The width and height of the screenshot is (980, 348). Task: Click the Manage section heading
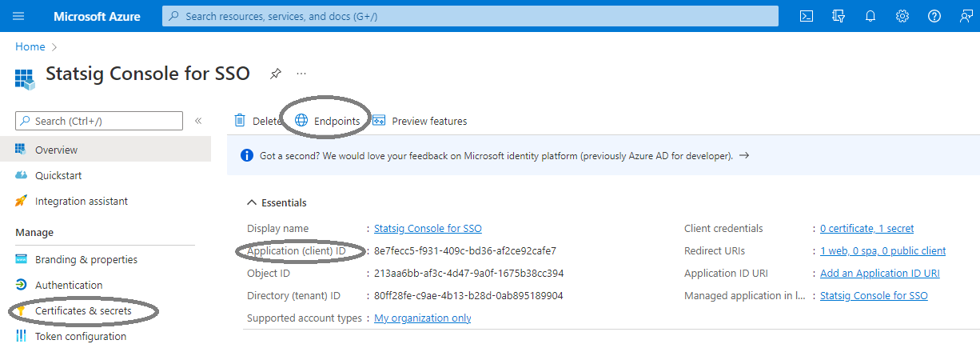coord(34,233)
